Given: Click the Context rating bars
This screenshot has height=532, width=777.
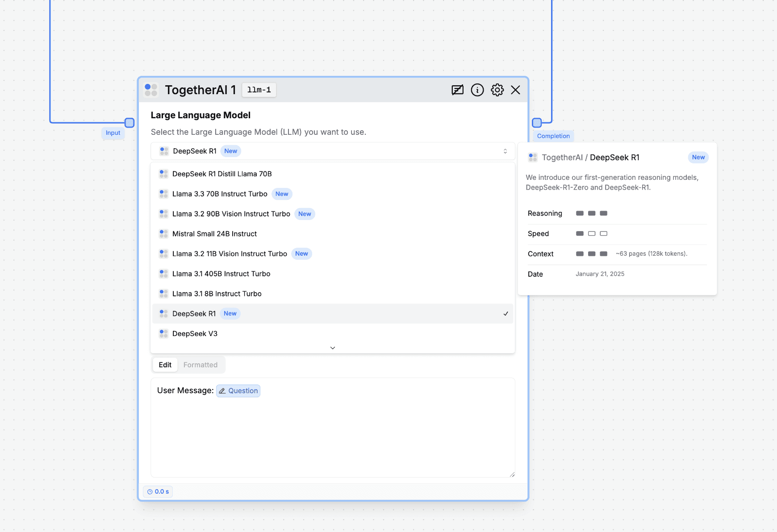Looking at the screenshot, I should (592, 254).
